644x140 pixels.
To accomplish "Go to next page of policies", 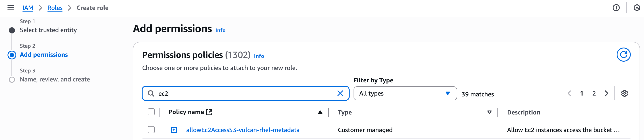I will coord(606,93).
